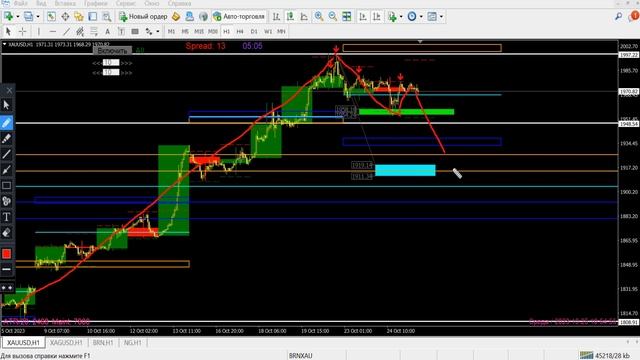Select the text label tool
This screenshot has width=640, height=360.
click(x=121, y=31)
